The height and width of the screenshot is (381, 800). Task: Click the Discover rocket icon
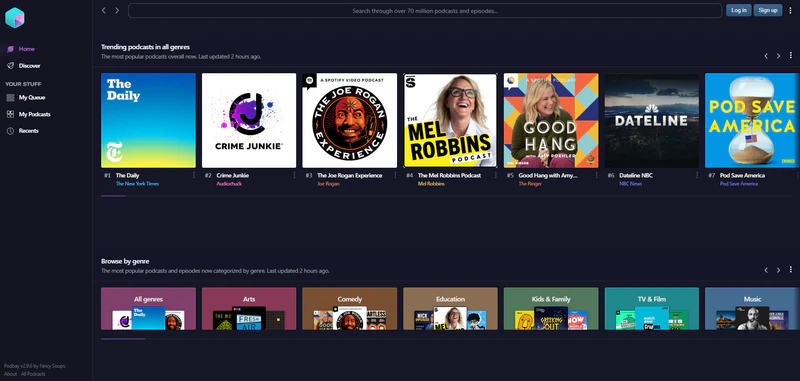(10, 66)
